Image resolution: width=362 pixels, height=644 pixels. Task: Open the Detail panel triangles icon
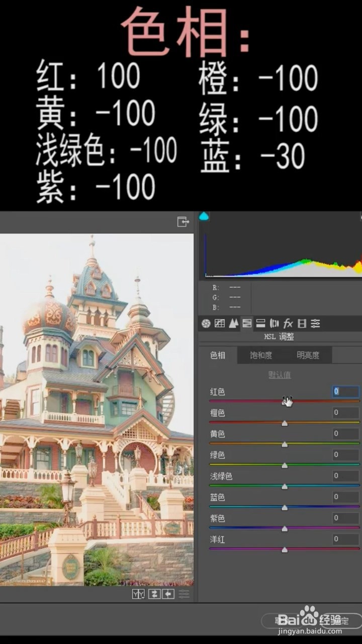233,324
